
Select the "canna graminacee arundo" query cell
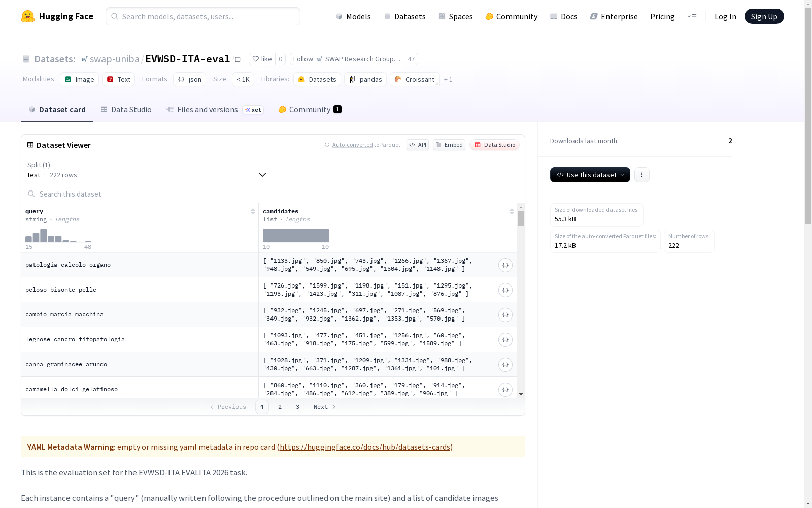[x=140, y=364]
